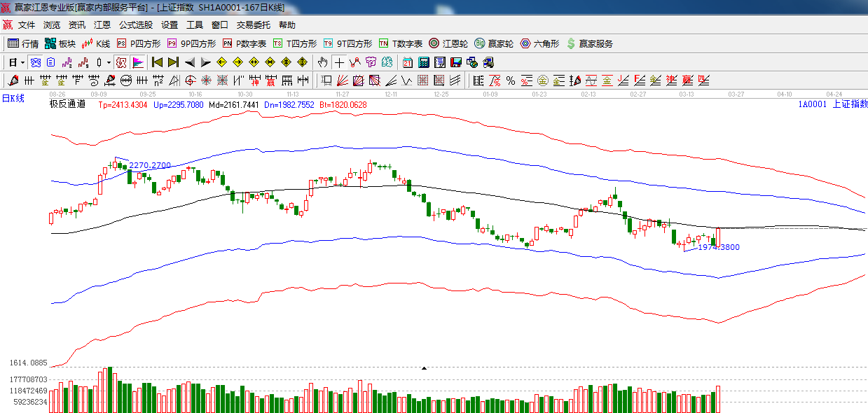Toggle the pressed colored flag indicator button
The width and height of the screenshot is (868, 413).
[138, 62]
